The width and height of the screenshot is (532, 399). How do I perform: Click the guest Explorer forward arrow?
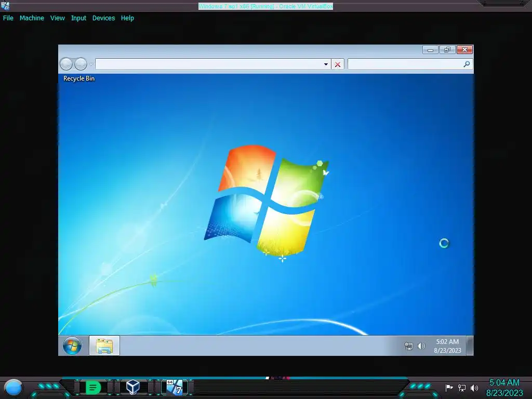coord(81,64)
